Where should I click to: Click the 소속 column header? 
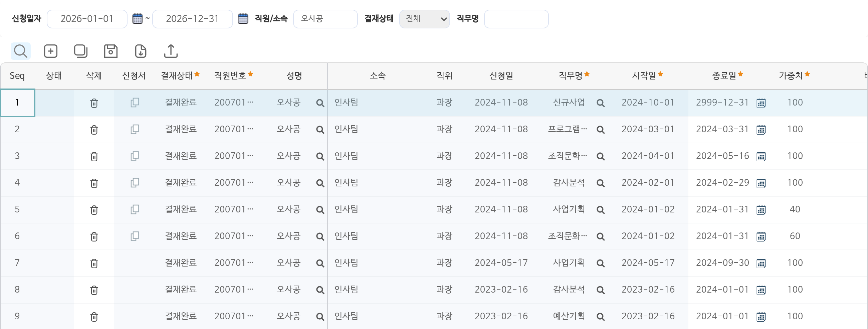pos(377,75)
